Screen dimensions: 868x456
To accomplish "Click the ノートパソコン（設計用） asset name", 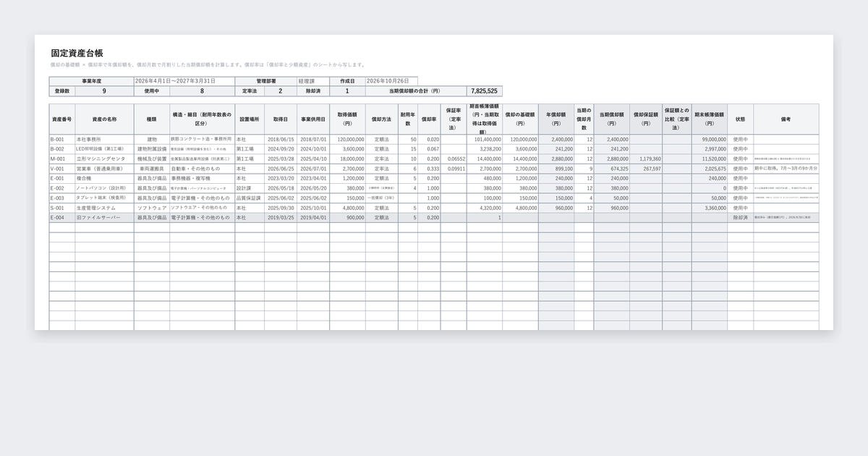I will pos(105,188).
